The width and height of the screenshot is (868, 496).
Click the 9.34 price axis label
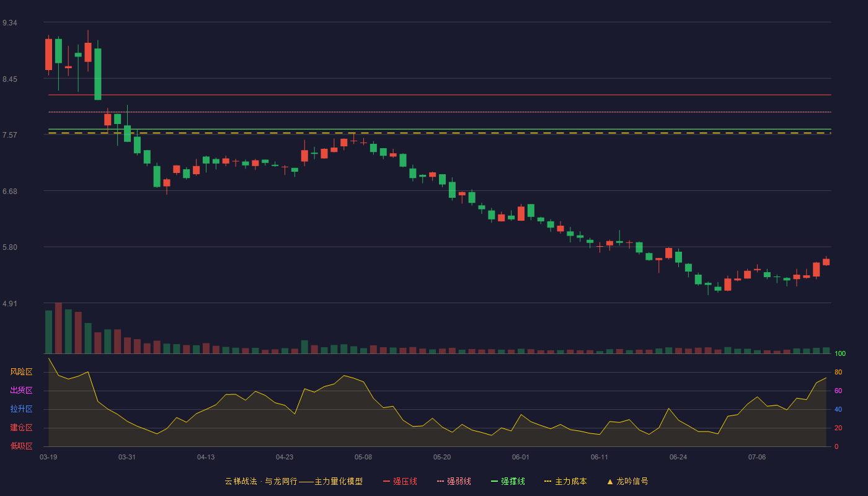pos(9,23)
